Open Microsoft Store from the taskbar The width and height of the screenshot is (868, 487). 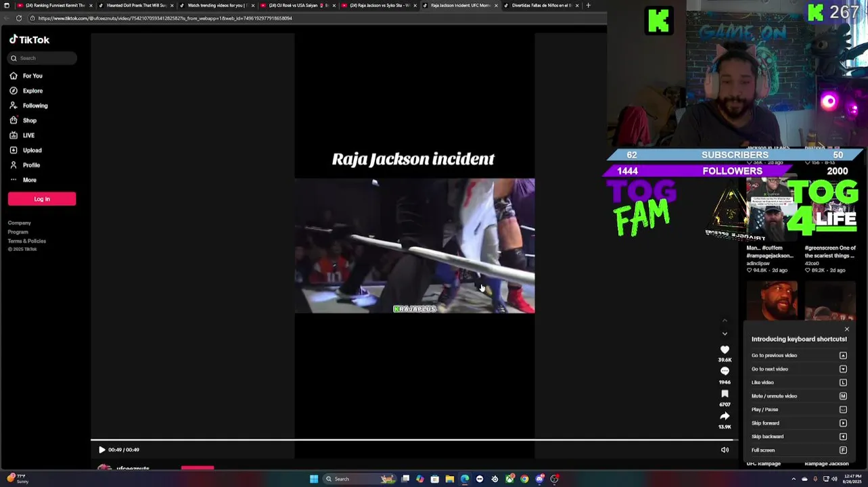pos(434,479)
